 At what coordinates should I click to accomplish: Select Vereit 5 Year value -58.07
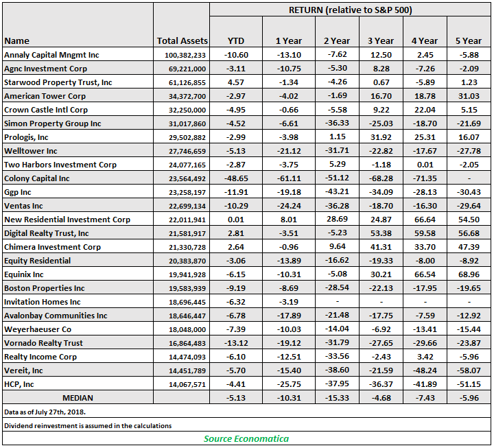pos(469,370)
